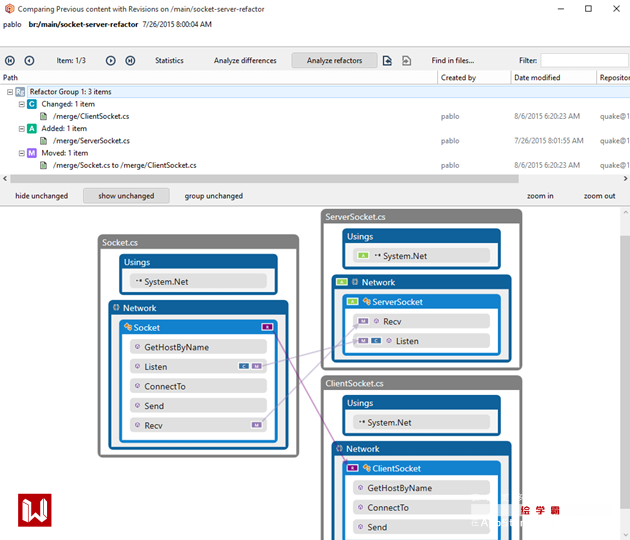Click System.Net using in ClientSocket.cs
This screenshot has width=630, height=540.
click(421, 422)
